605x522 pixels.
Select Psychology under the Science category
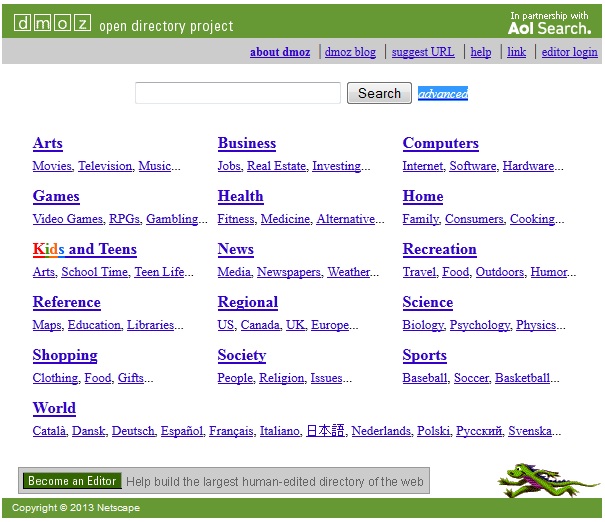coord(479,325)
